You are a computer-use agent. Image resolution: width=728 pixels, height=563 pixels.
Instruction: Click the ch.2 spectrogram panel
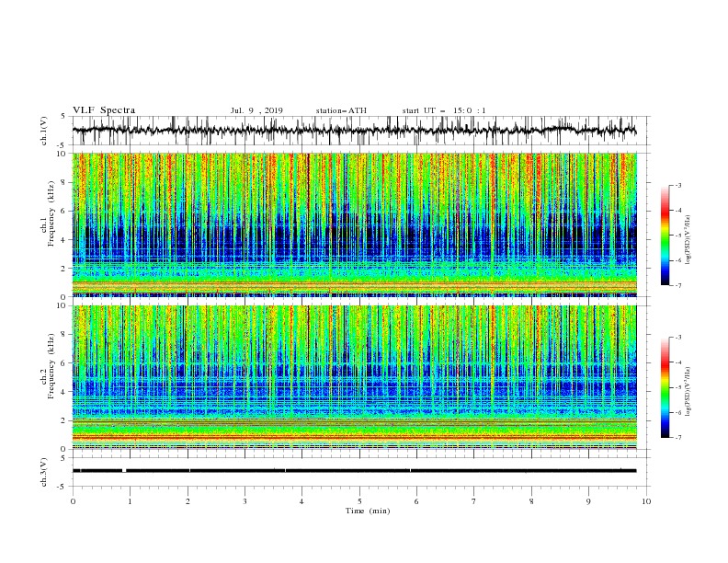click(x=355, y=377)
